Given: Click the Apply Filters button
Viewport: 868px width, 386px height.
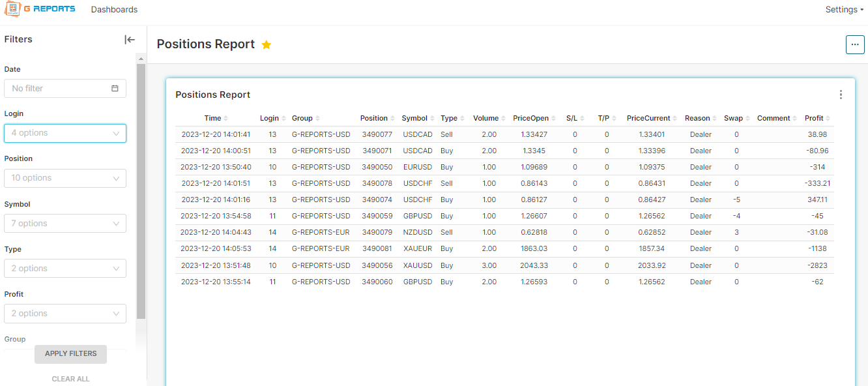Looking at the screenshot, I should [70, 354].
